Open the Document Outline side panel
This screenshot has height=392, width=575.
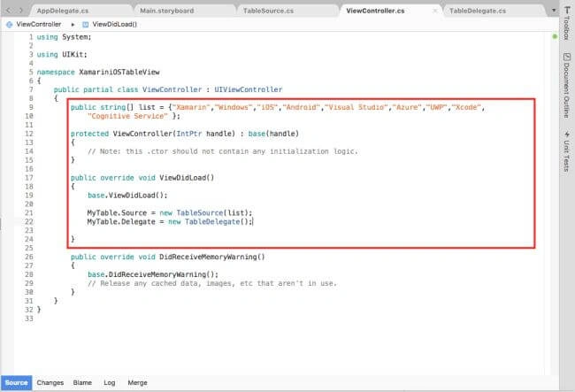coord(566,86)
